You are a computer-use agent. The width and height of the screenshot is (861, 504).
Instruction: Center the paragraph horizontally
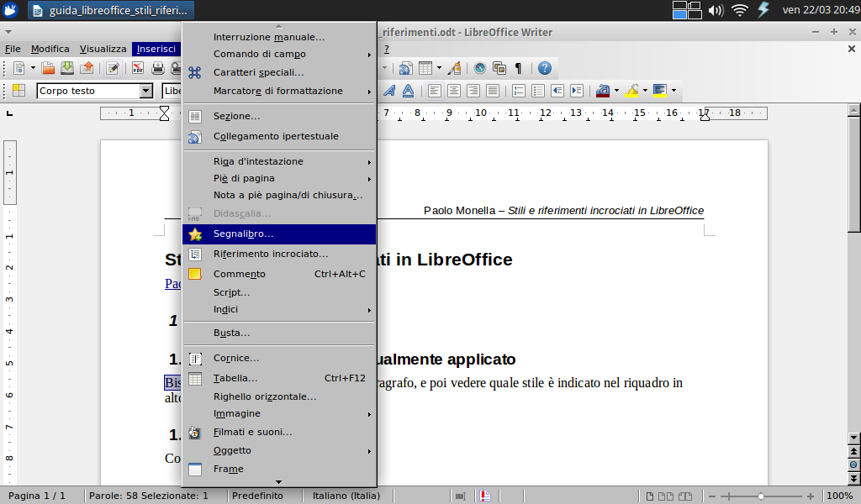coord(453,91)
